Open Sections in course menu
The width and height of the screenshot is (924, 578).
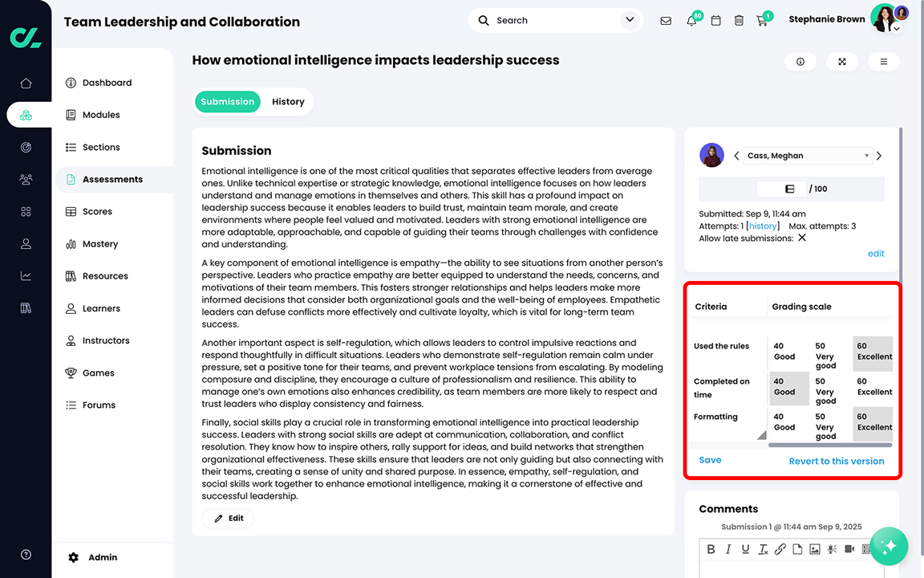(101, 148)
